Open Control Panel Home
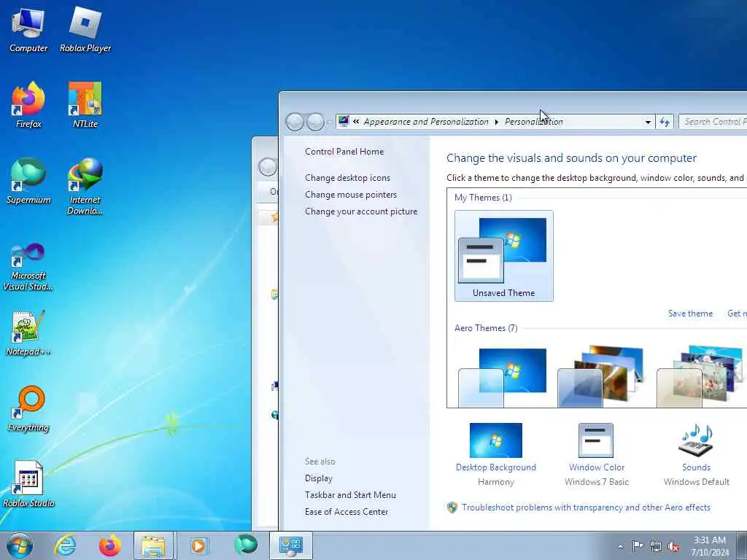This screenshot has width=747, height=560. 344,152
